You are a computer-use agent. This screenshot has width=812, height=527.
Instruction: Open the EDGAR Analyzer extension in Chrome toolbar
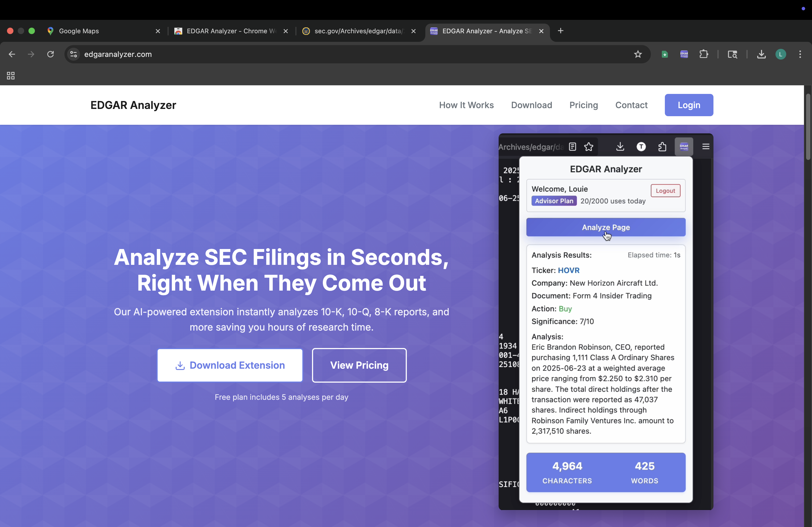tap(684, 54)
